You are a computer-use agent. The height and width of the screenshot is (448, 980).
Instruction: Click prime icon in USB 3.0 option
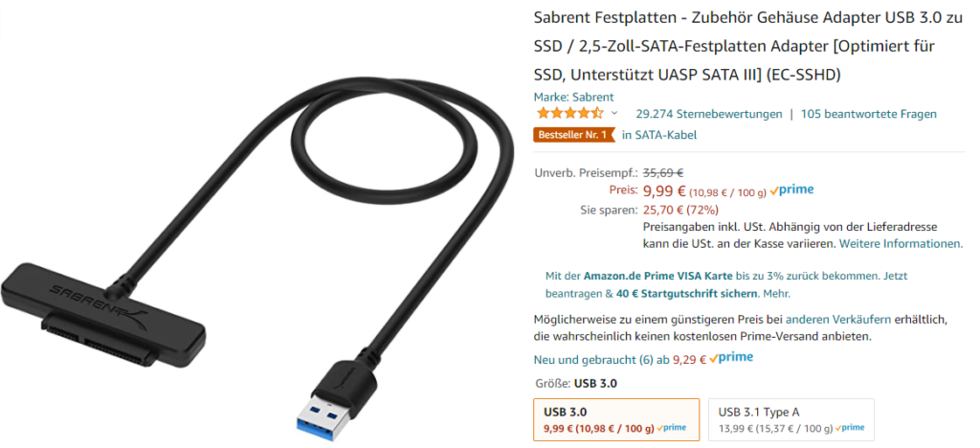[x=671, y=428]
